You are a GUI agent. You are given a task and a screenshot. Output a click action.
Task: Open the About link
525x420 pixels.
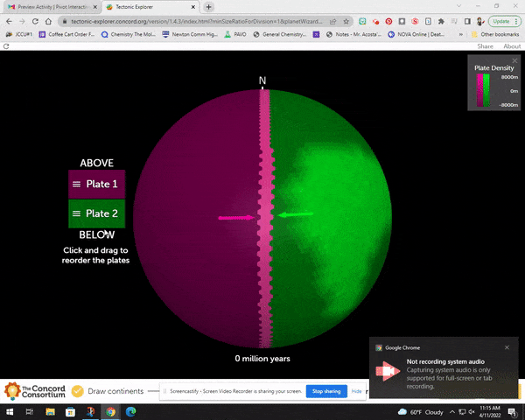pyautogui.click(x=512, y=46)
